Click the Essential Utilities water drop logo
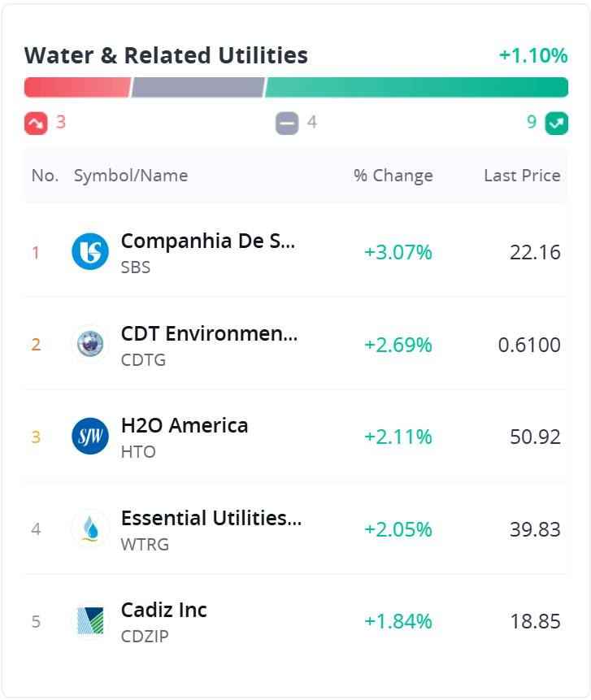This screenshot has height=700, width=591. click(x=90, y=529)
